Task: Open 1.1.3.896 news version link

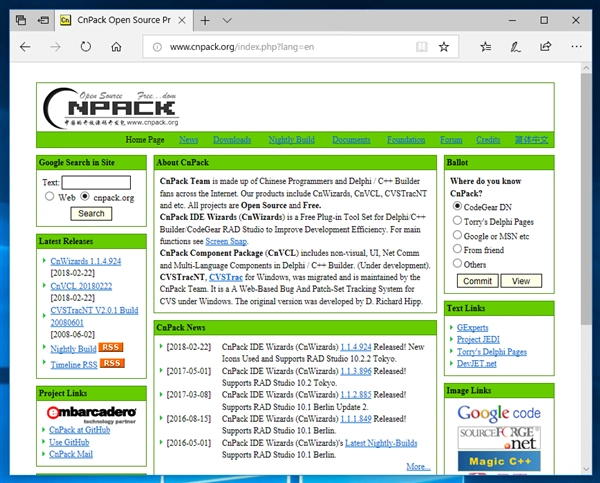Action: click(355, 371)
